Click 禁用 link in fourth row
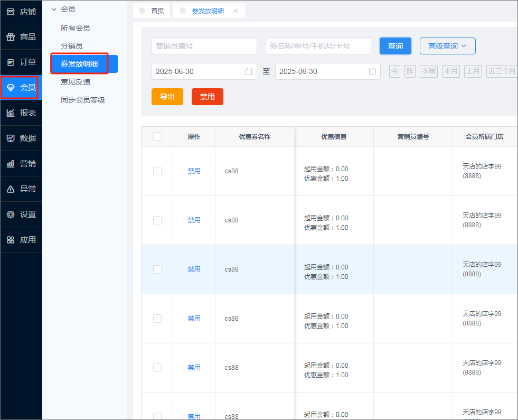518x420 pixels. (x=194, y=319)
